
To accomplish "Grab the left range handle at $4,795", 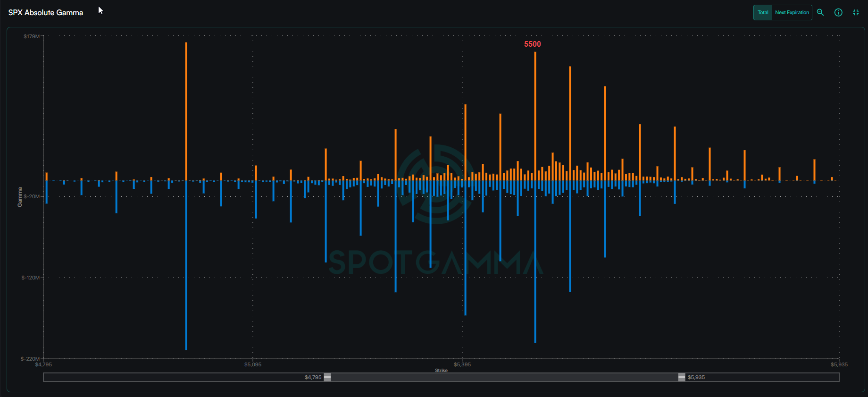I will [327, 377].
